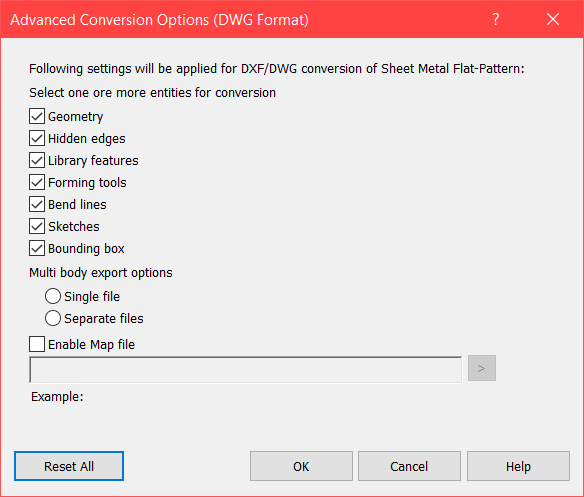Click the Geometry label text
This screenshot has height=497, width=584.
(x=76, y=117)
